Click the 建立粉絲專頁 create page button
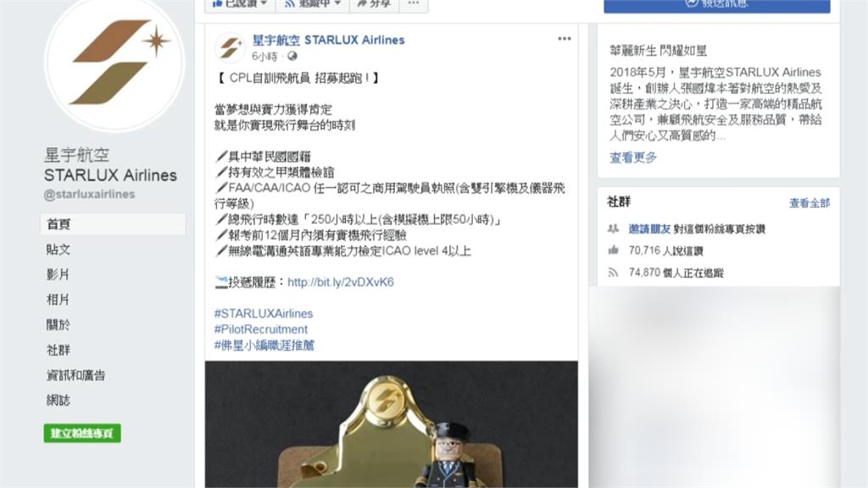This screenshot has width=868, height=488. (x=82, y=433)
